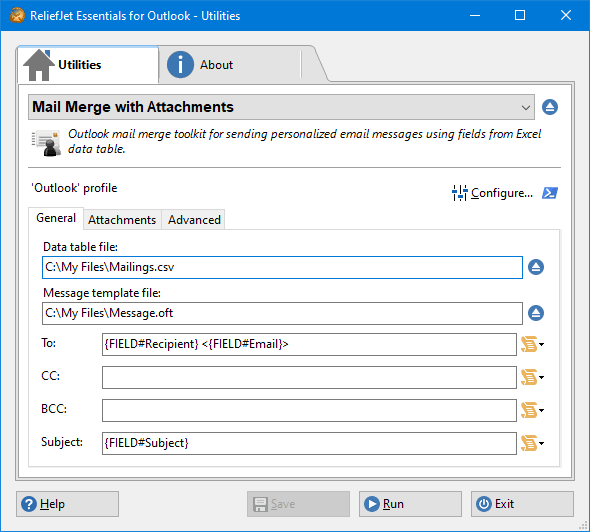Open the Utilities tab
This screenshot has height=532, width=590.
(88, 65)
